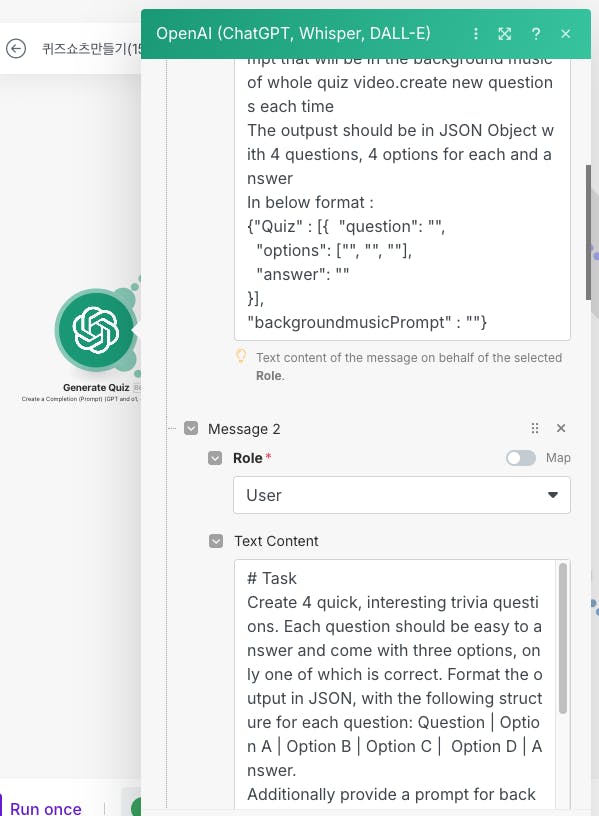599x816 pixels.
Task: Click the Role dropdown caret arrow
Action: [553, 495]
